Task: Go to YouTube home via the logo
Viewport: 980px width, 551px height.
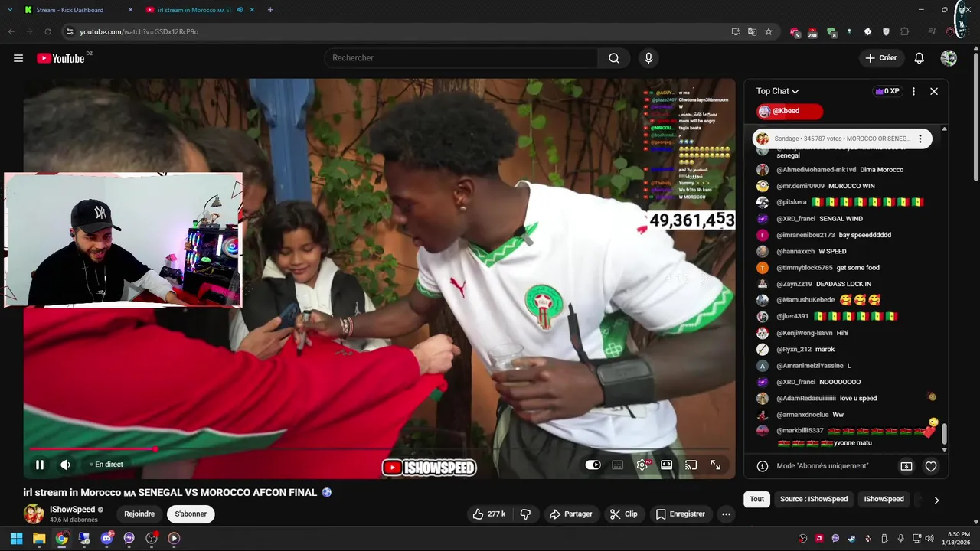Action: tap(60, 58)
